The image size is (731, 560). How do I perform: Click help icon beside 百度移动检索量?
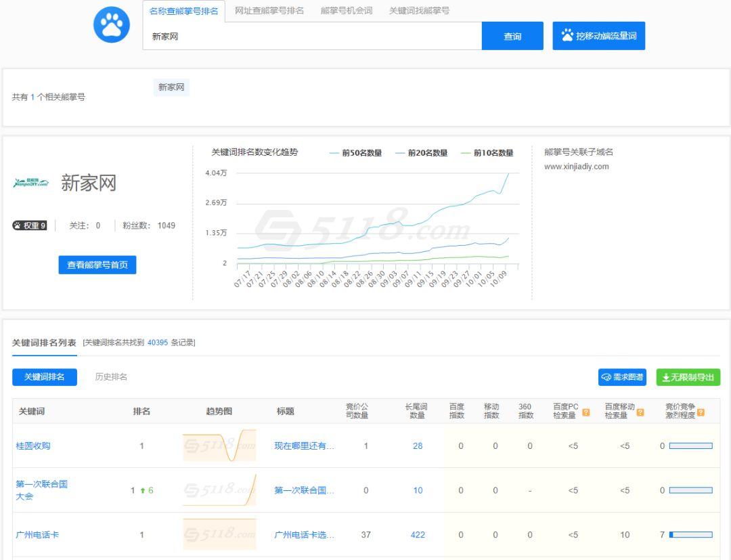(x=640, y=412)
